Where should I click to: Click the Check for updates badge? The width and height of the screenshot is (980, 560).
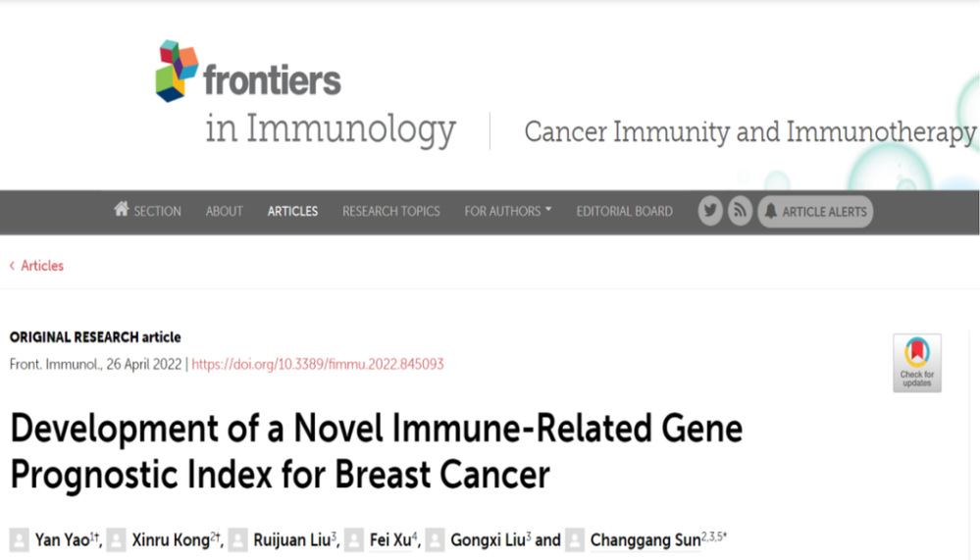coord(916,363)
